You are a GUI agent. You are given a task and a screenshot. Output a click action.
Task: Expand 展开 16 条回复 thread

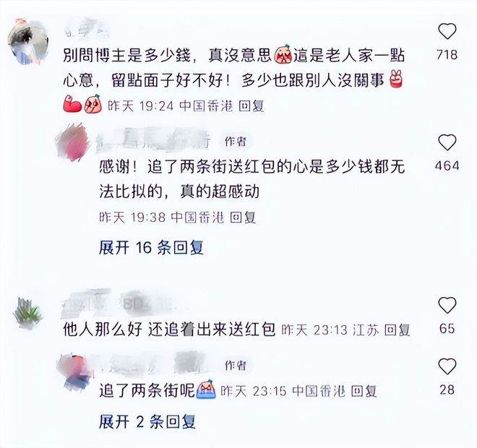pos(151,248)
